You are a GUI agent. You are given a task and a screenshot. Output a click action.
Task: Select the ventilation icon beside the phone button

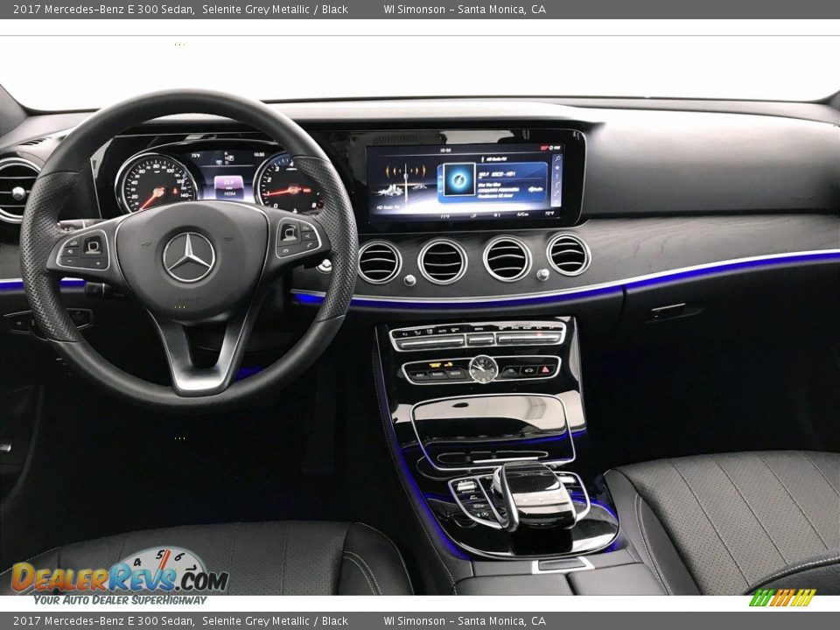[x=529, y=371]
